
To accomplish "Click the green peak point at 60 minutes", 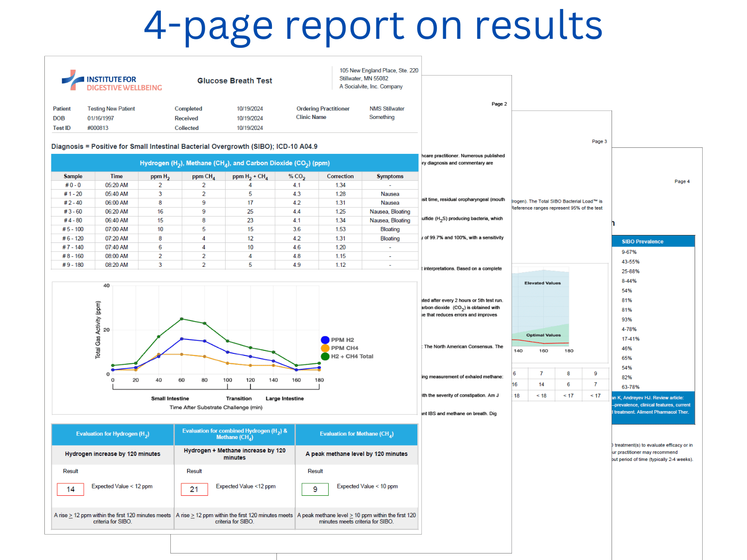I will pyautogui.click(x=182, y=319).
